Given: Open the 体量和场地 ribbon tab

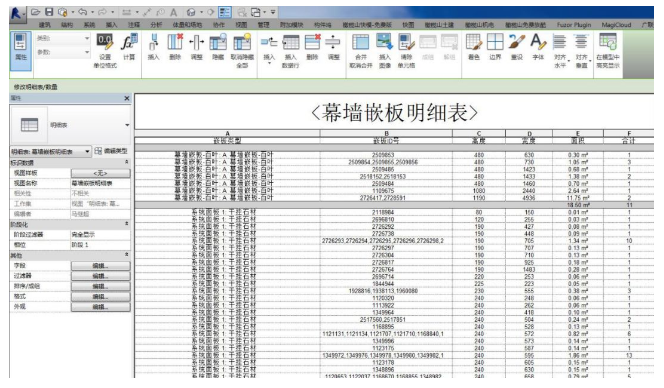Looking at the screenshot, I should (187, 25).
